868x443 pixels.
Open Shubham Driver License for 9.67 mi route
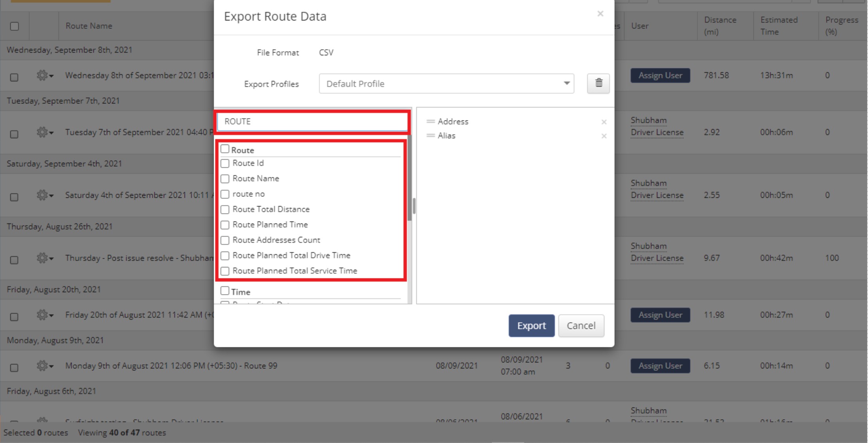point(657,252)
